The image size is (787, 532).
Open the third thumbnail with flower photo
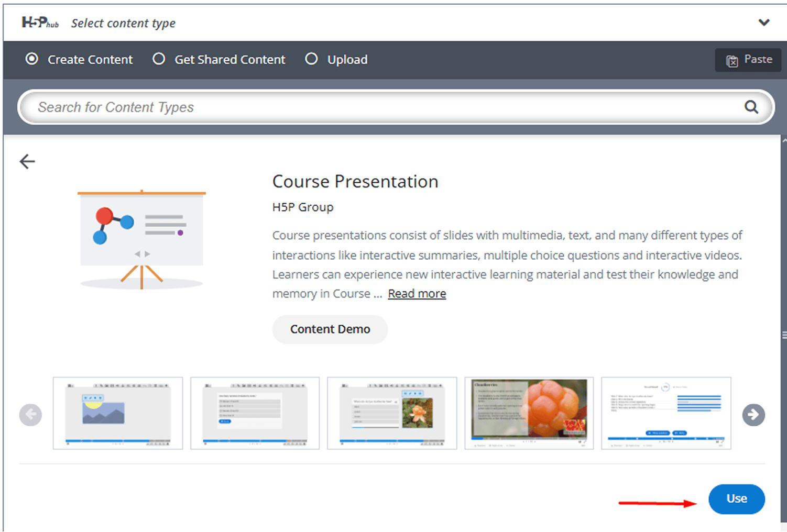(x=392, y=413)
